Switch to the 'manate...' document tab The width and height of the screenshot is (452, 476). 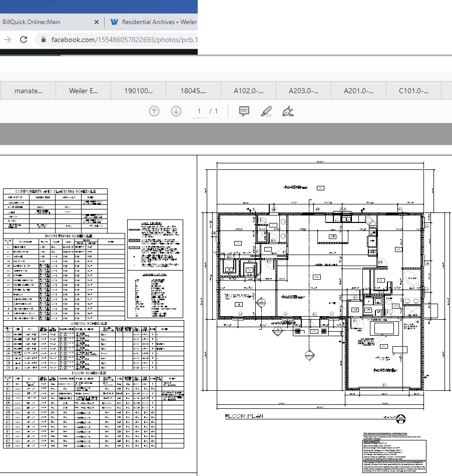point(29,91)
